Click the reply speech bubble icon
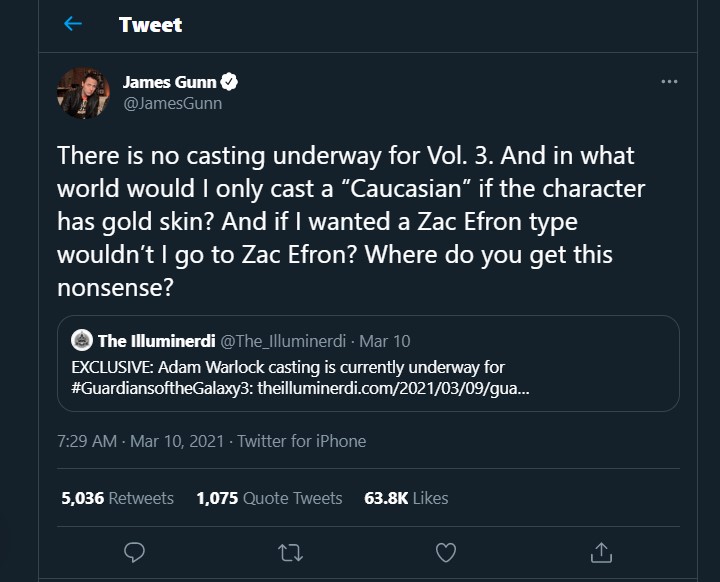The height and width of the screenshot is (582, 720). coord(133,551)
